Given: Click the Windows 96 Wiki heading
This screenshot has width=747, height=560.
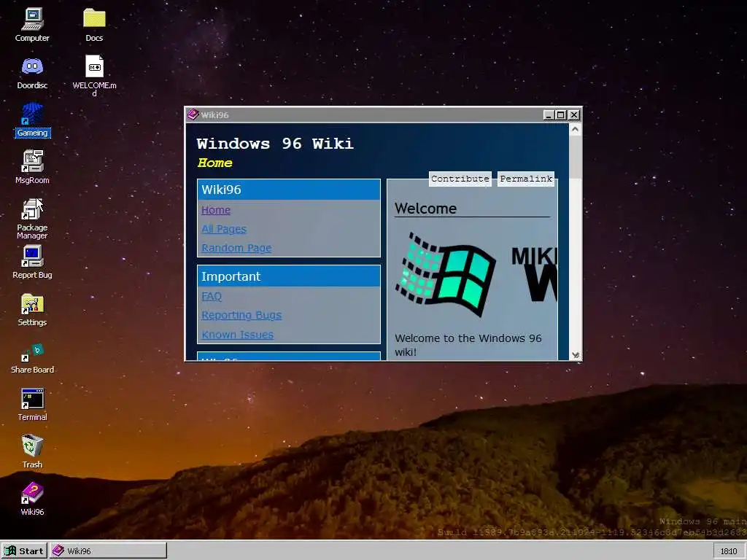Looking at the screenshot, I should tap(275, 144).
